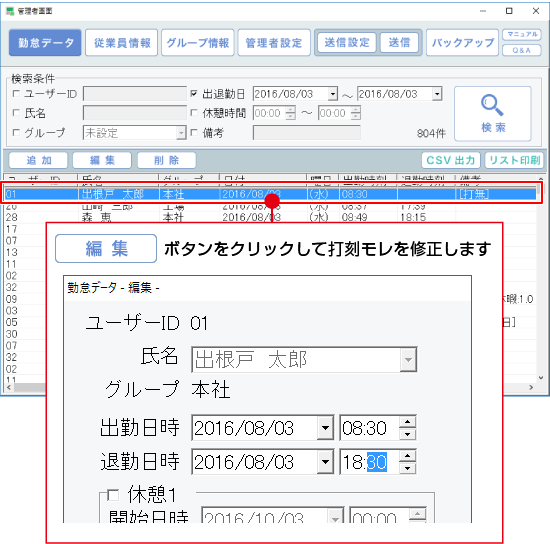The height and width of the screenshot is (544, 550).
Task: Switch to グループ情報 tab
Action: pyautogui.click(x=197, y=43)
